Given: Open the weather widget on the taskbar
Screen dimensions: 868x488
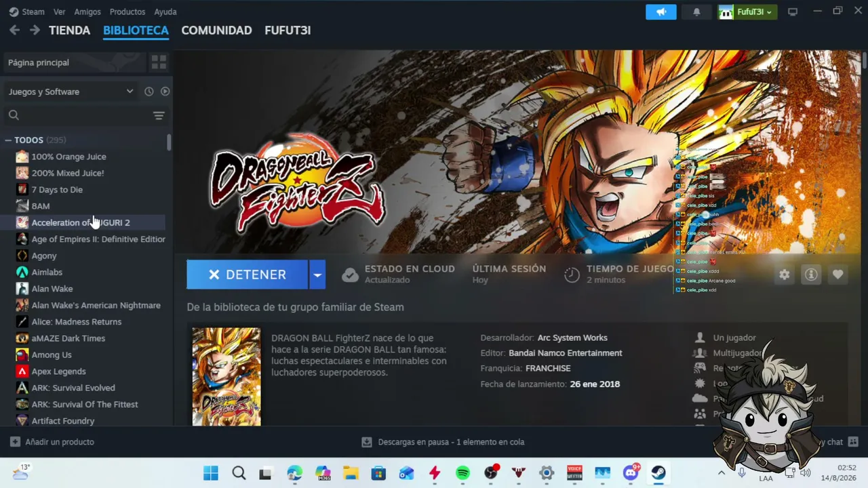Looking at the screenshot, I should pyautogui.click(x=20, y=472).
